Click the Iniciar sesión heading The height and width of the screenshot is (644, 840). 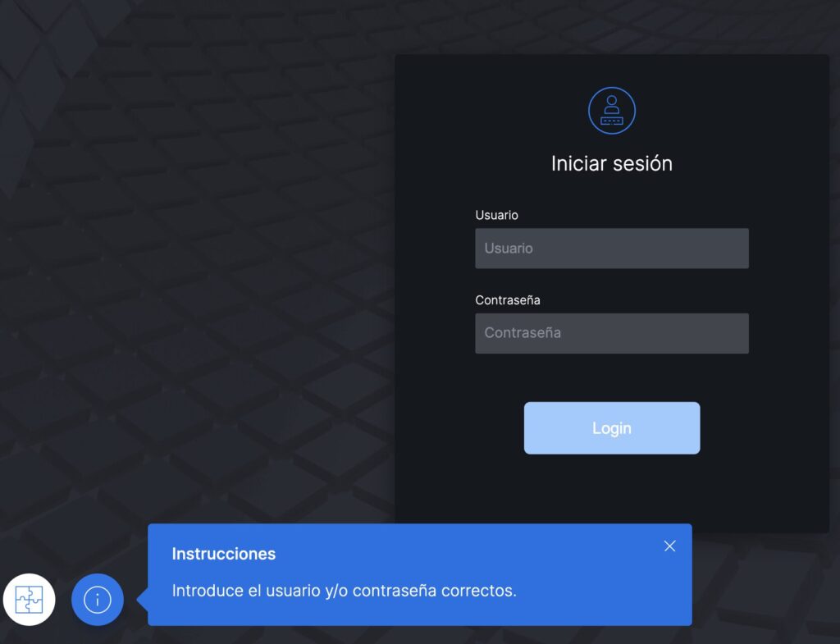[x=611, y=163]
